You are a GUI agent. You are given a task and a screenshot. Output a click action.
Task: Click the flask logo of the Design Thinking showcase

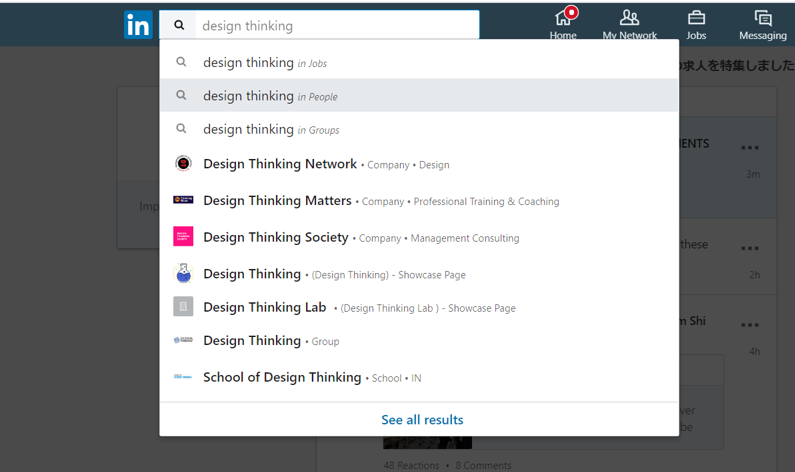[x=183, y=273]
